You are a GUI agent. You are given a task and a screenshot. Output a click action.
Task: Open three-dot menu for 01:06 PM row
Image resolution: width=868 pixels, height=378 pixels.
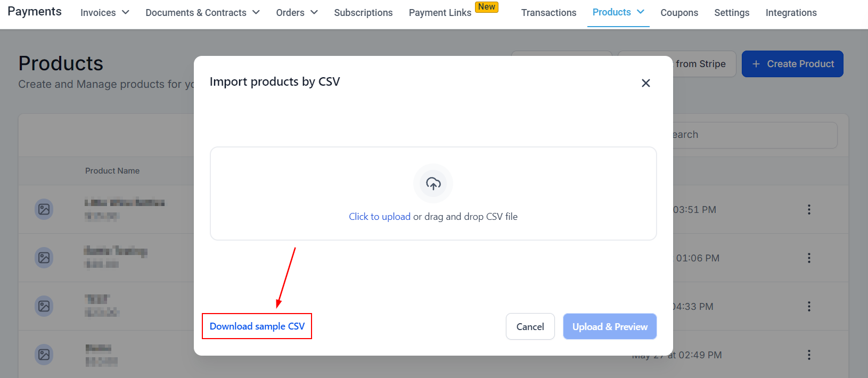809,258
